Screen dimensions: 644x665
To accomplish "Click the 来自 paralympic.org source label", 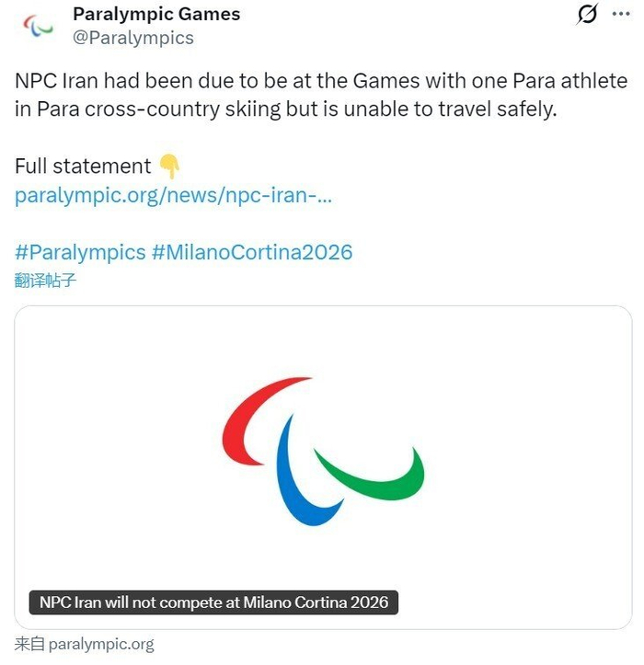I will (85, 644).
